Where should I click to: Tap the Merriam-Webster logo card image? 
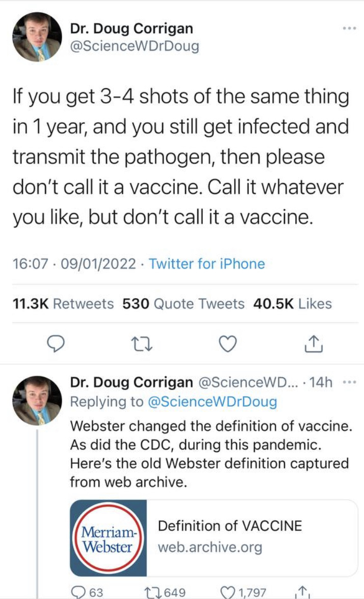[x=109, y=537]
